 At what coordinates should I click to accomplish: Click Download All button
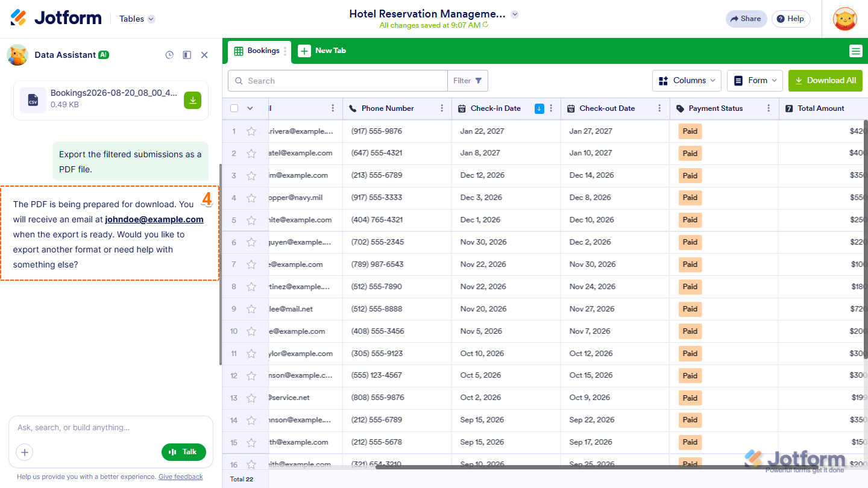[x=825, y=81]
